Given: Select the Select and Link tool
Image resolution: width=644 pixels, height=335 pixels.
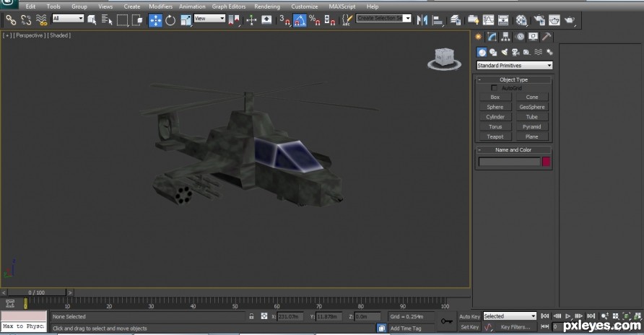Looking at the screenshot, I should click(11, 19).
